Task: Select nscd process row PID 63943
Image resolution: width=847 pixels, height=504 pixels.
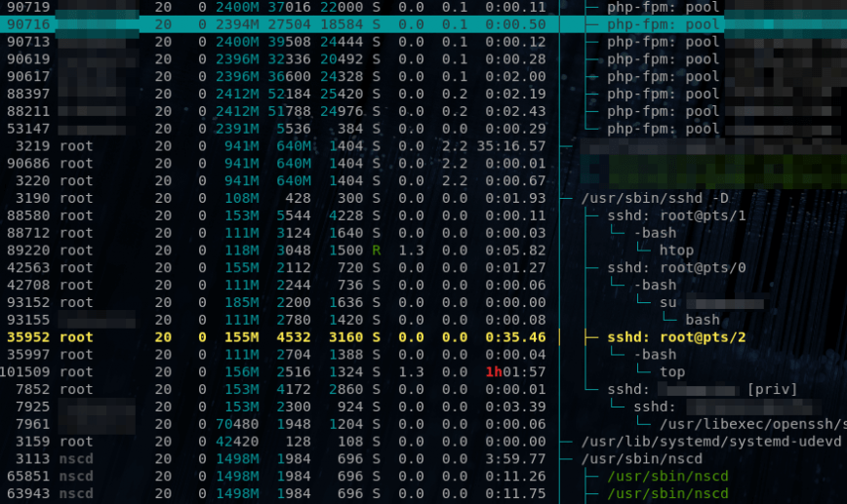Action: pyautogui.click(x=423, y=493)
